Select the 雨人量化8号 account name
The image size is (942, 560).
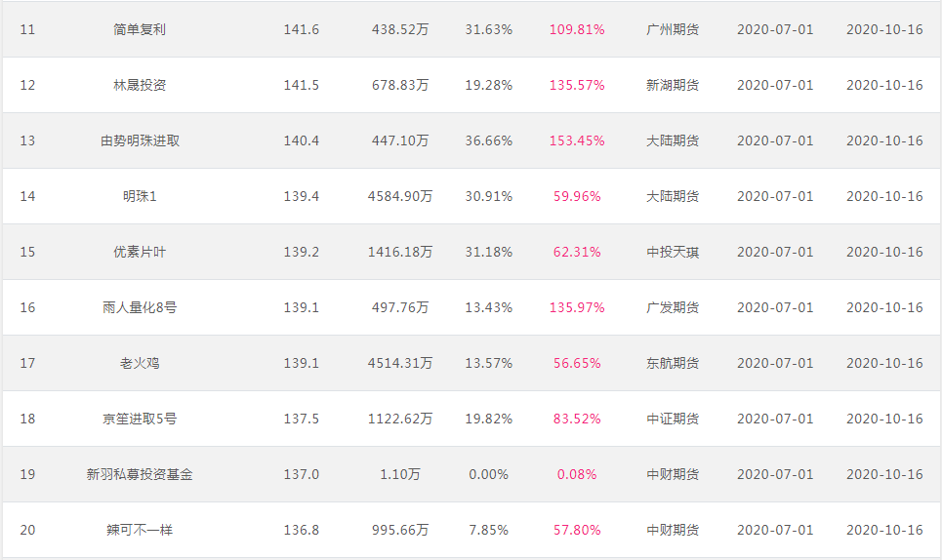pyautogui.click(x=140, y=307)
